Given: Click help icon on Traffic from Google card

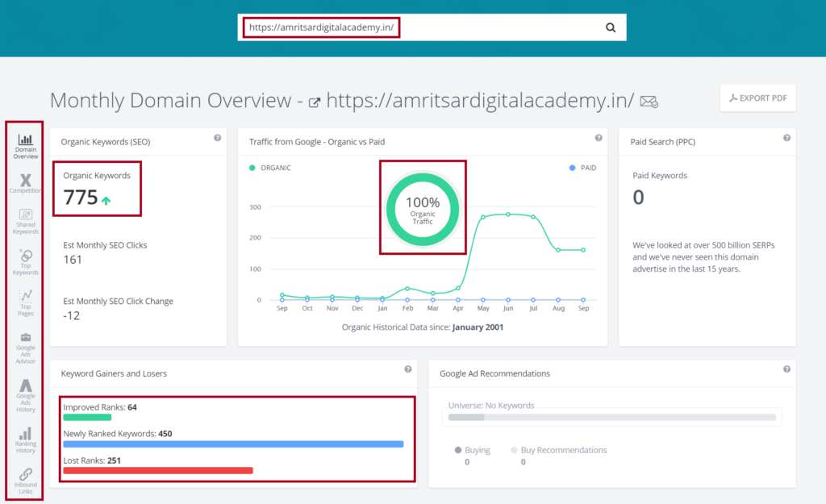Looking at the screenshot, I should coord(599,138).
